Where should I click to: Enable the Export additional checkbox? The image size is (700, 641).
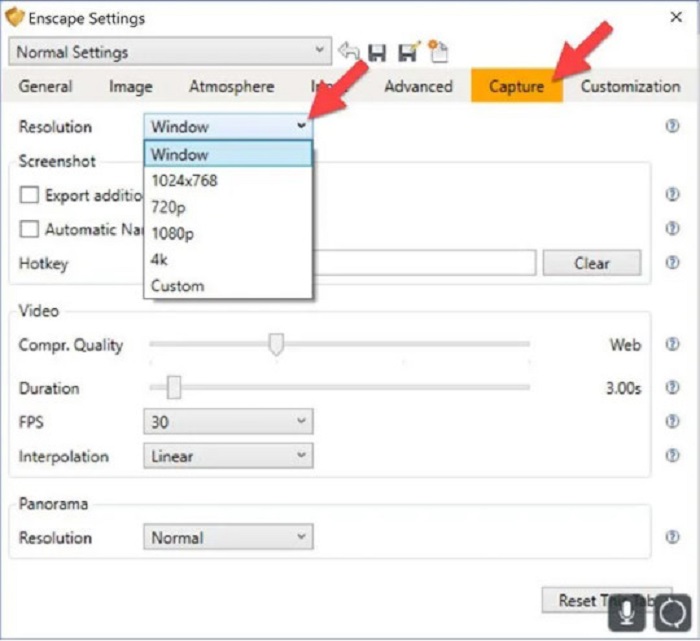click(x=30, y=196)
